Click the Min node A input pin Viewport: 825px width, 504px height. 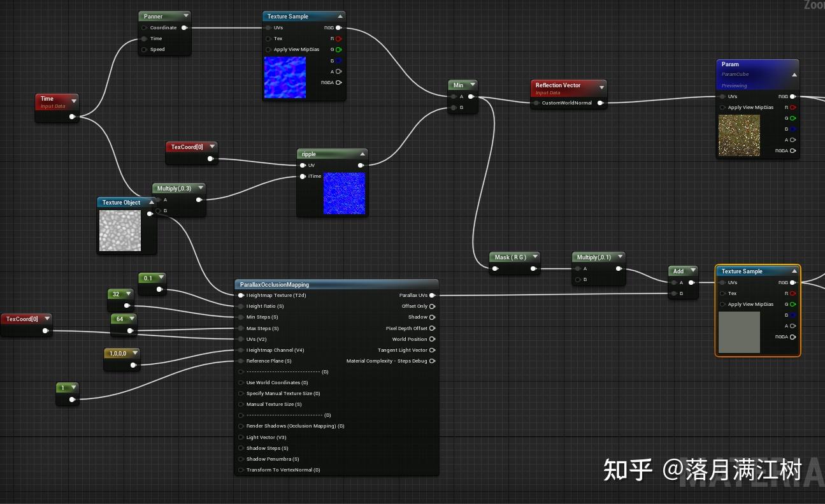click(453, 97)
